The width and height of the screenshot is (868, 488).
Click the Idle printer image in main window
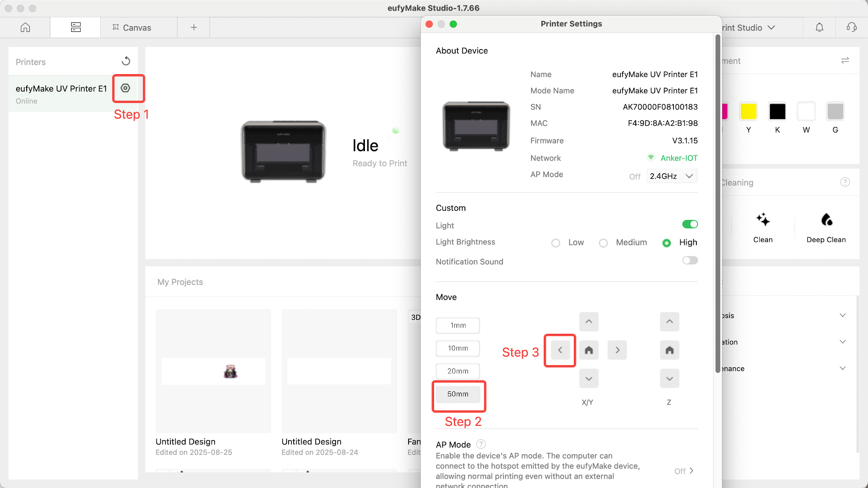click(x=284, y=152)
